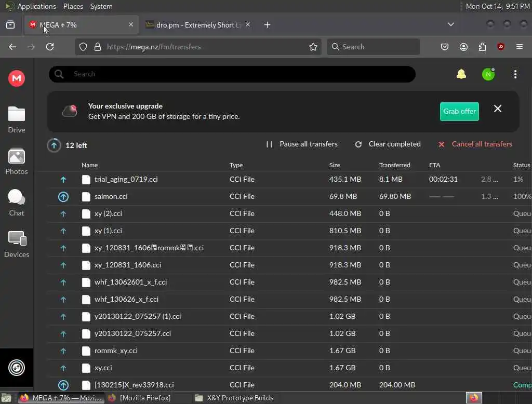The height and width of the screenshot is (404, 532).
Task: Click circled upload icon for salmon.cci
Action: 63,197
